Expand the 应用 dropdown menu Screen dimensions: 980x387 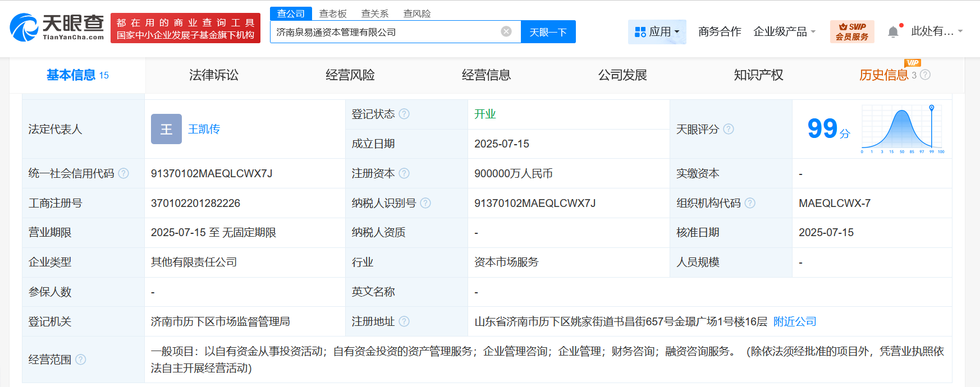657,32
